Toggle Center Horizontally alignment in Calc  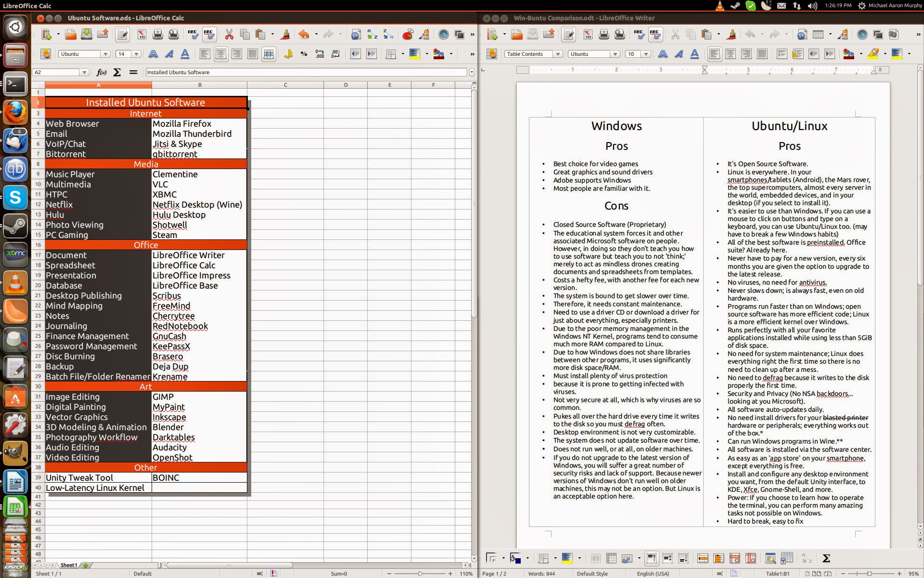221,54
